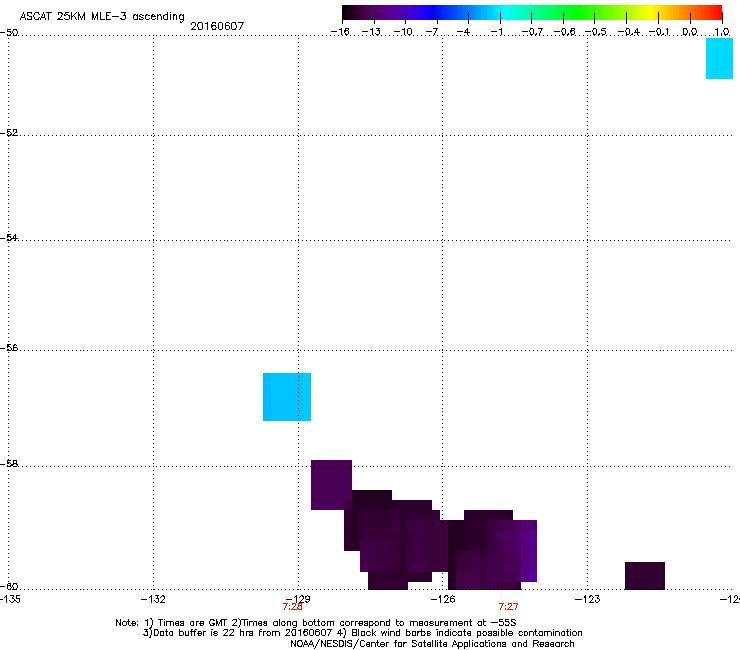
Task: Click the purple cell just below -58 latitude line
Action: pos(331,485)
